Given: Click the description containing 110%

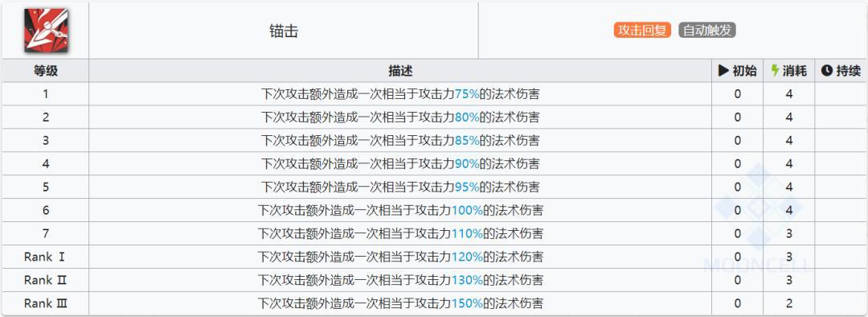Looking at the screenshot, I should pos(400,234).
